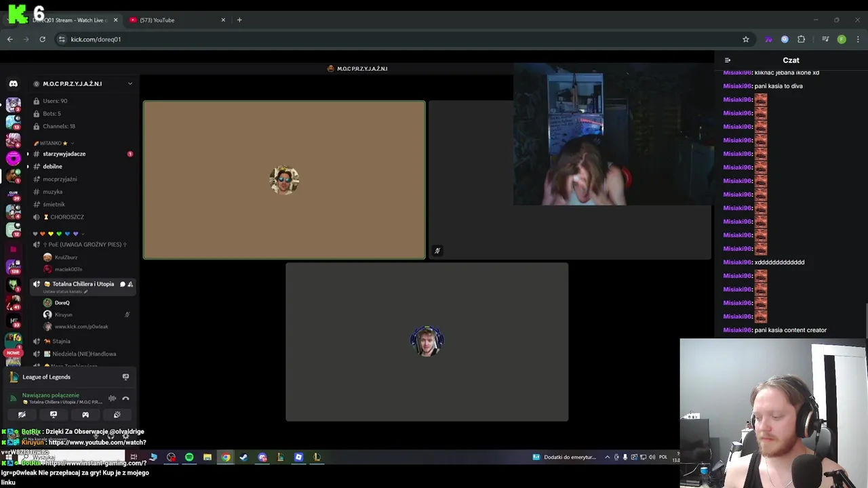Close the YouTube tab
868x488 pixels.
[223, 20]
